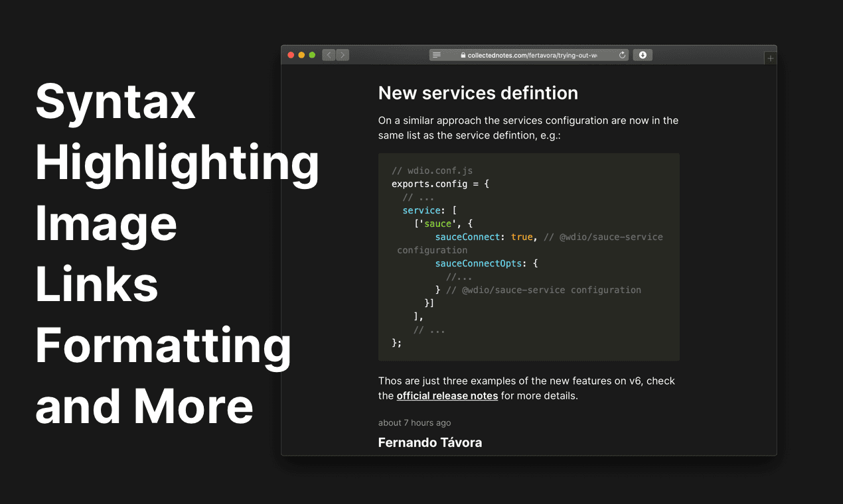Open Reader view icon in address bar
Viewport: 843px width, 504px height.
tap(437, 55)
